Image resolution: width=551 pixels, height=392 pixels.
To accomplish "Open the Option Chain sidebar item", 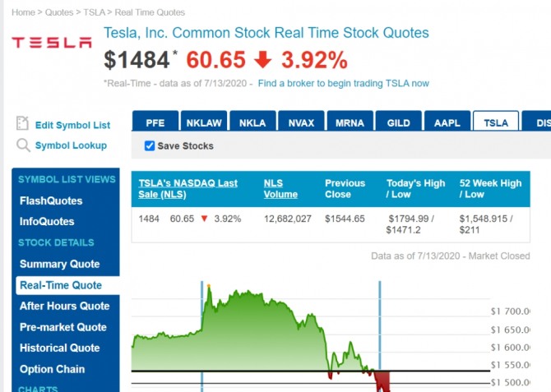I will tap(52, 369).
